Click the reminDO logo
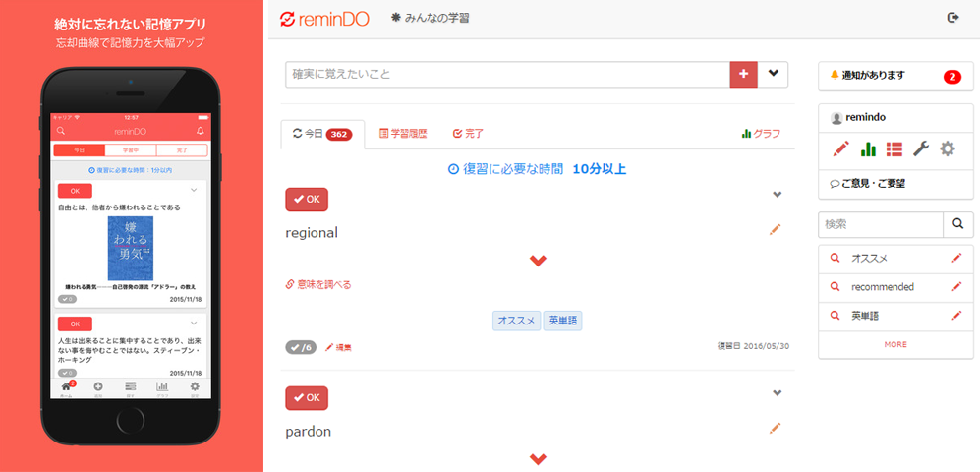 (x=324, y=19)
